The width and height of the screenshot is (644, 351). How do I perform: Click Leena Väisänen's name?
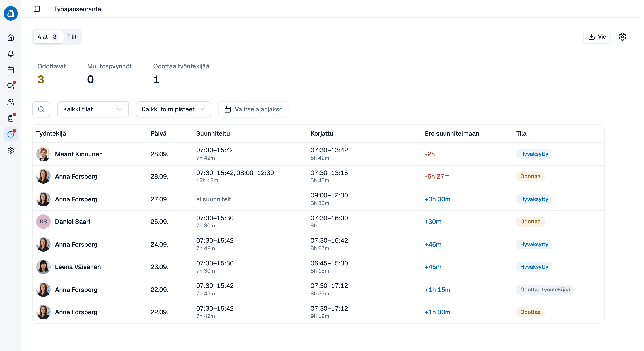point(78,267)
